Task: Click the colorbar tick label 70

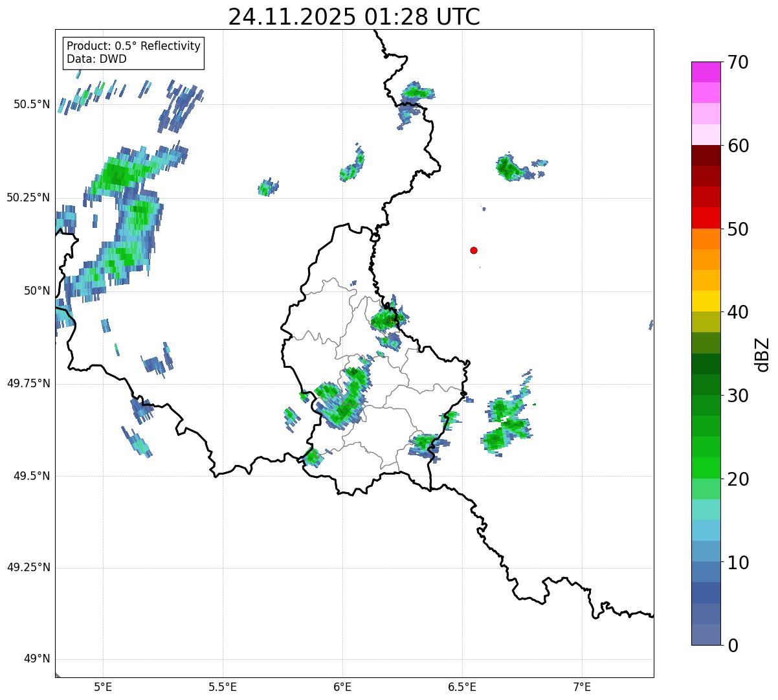Action: [x=738, y=62]
